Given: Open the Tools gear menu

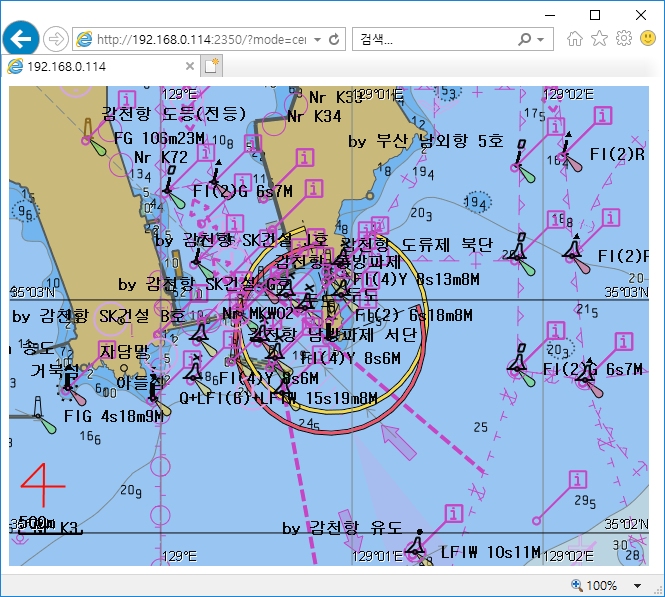Looking at the screenshot, I should (623, 39).
